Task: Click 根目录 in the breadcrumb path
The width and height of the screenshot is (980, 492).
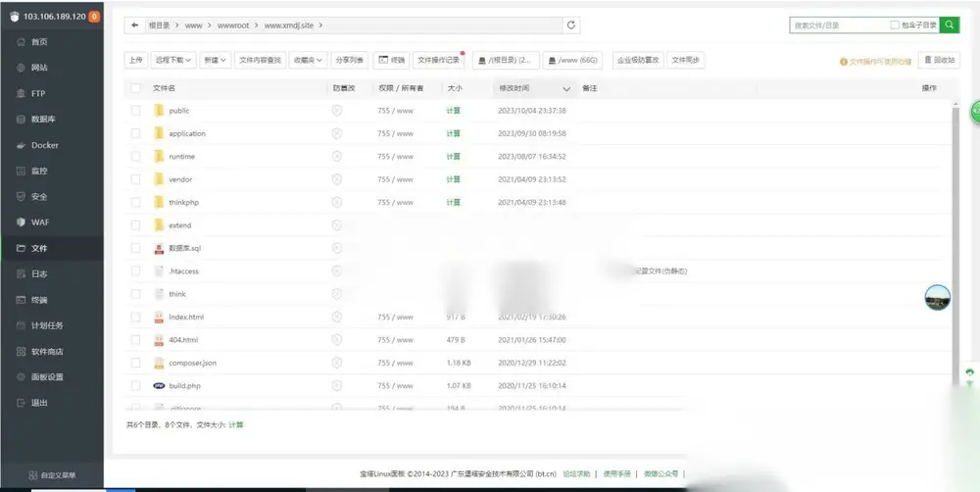Action: [x=159, y=25]
